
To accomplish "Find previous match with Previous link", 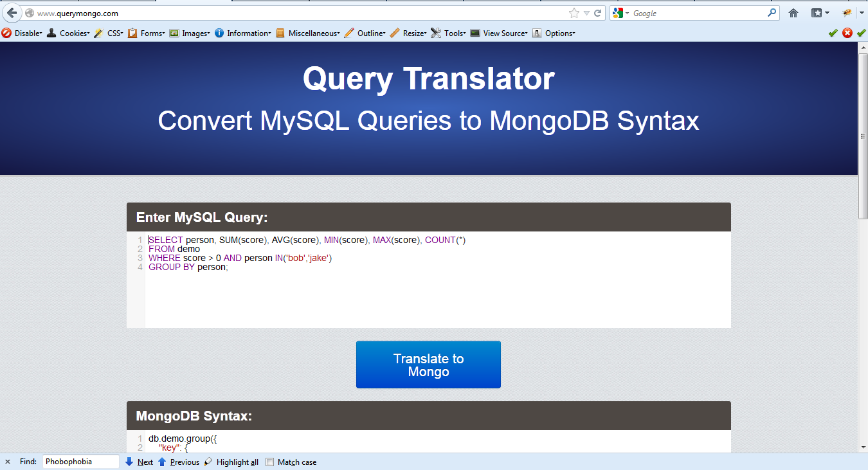I will pos(185,462).
